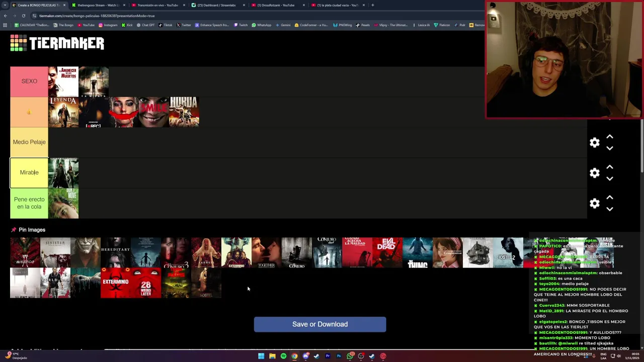The height and width of the screenshot is (362, 644).
Task: Open the Instagram bookmark
Action: click(x=108, y=25)
